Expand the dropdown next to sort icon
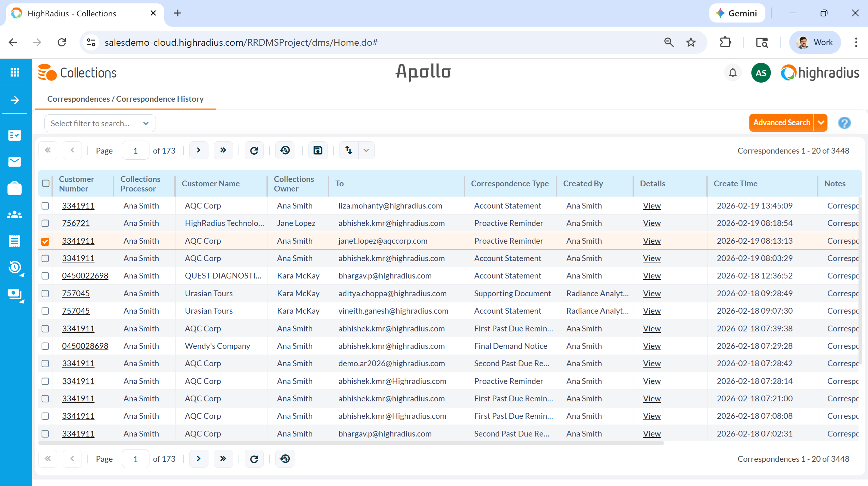The image size is (868, 486). coord(366,151)
